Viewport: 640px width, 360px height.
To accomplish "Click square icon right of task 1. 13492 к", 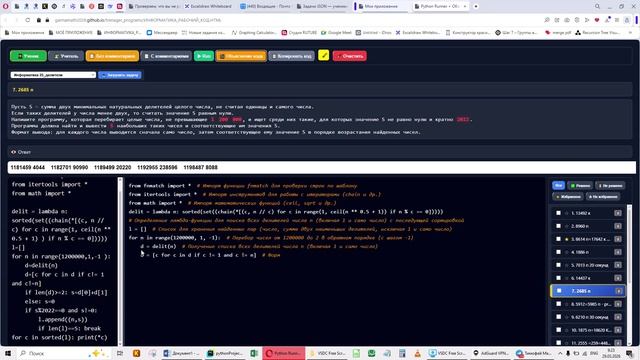I will pos(618,213).
